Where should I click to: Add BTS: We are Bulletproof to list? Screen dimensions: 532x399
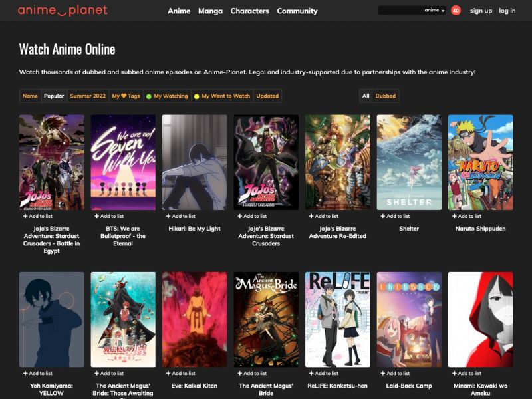click(109, 216)
